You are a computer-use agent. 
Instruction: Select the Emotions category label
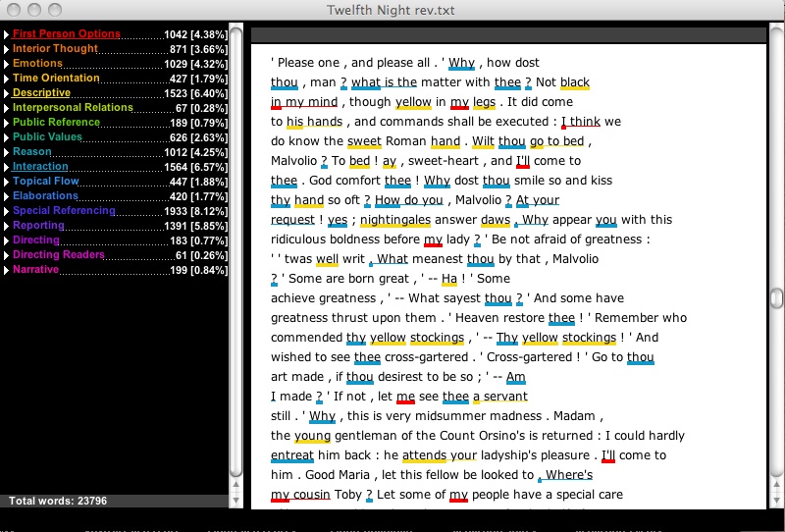[37, 63]
